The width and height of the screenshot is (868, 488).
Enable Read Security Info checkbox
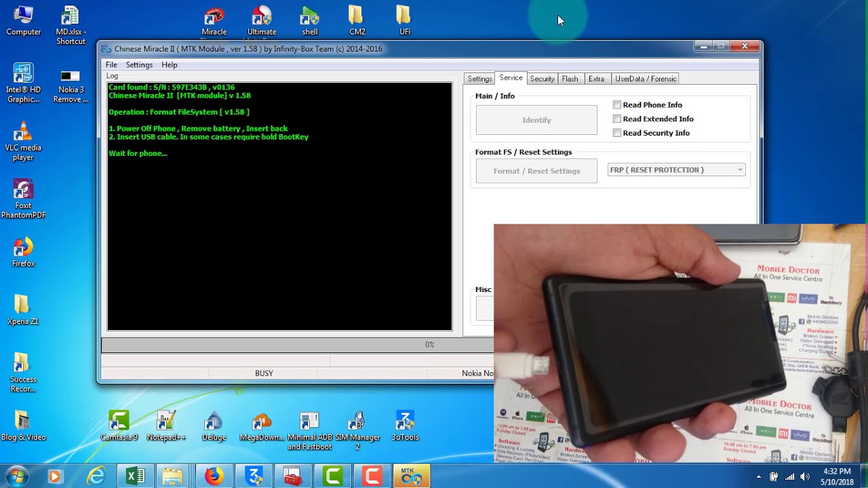[x=616, y=133]
